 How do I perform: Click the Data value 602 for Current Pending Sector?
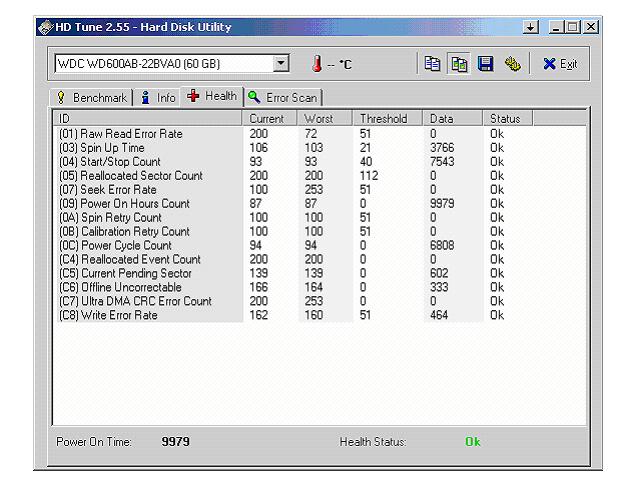click(x=439, y=273)
